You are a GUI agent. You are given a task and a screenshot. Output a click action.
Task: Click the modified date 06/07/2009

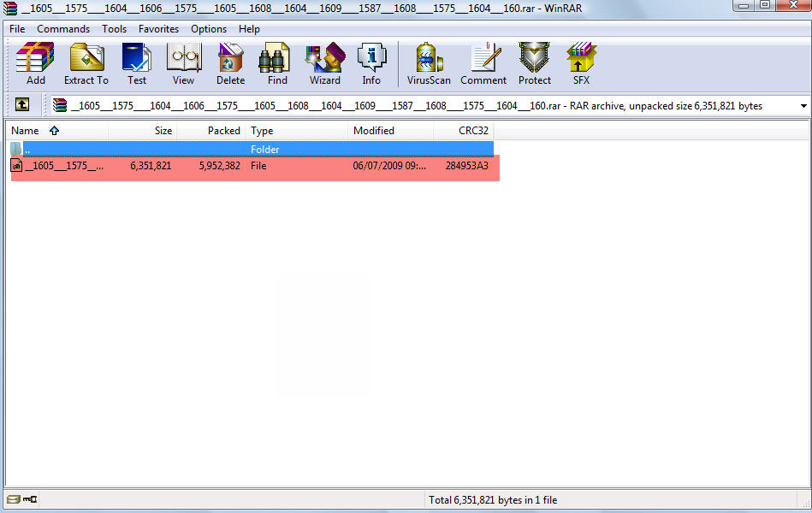pyautogui.click(x=389, y=166)
